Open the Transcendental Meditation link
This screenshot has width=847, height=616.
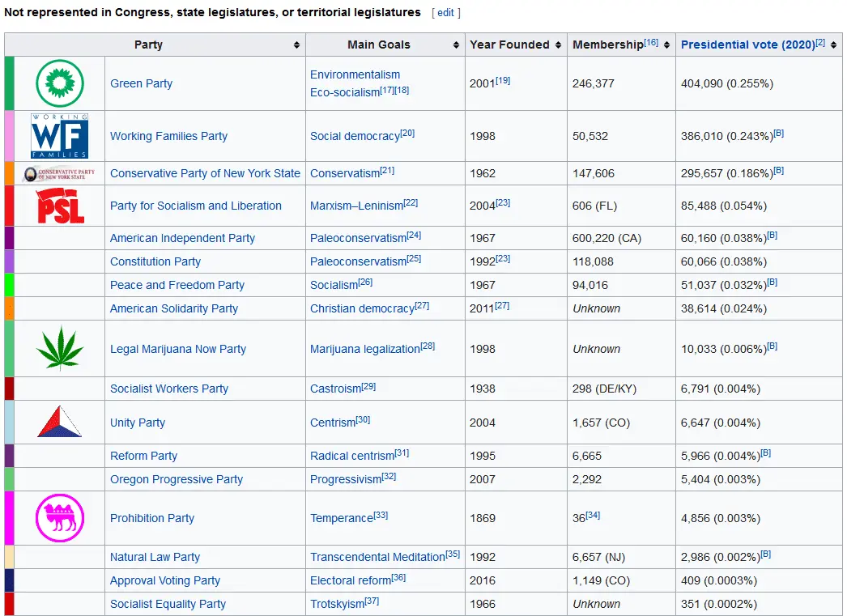click(377, 557)
